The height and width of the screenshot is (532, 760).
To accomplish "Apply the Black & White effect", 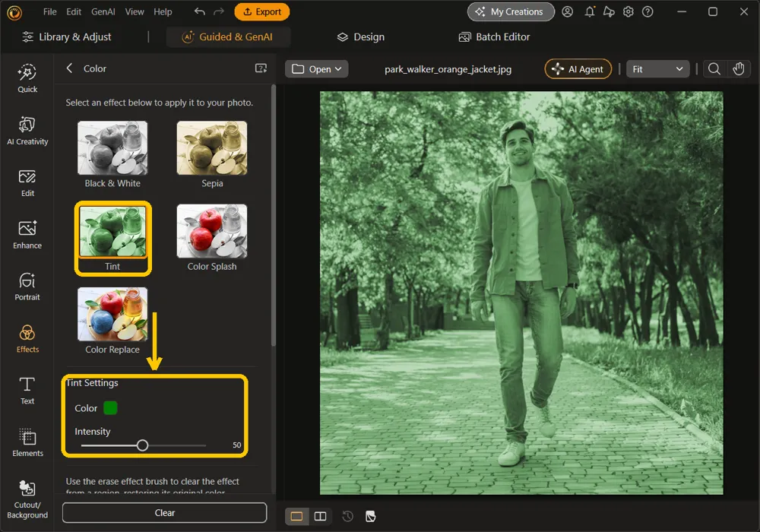I will pyautogui.click(x=112, y=155).
